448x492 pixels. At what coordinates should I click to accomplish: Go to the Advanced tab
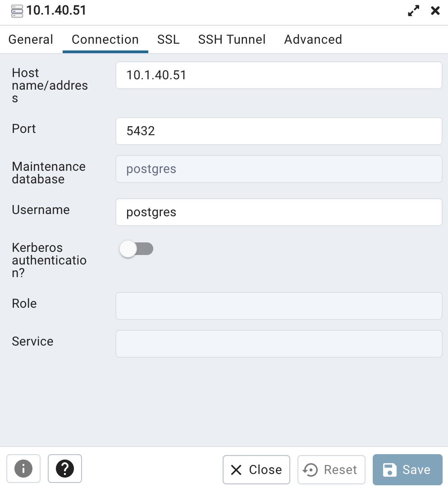pyautogui.click(x=313, y=40)
